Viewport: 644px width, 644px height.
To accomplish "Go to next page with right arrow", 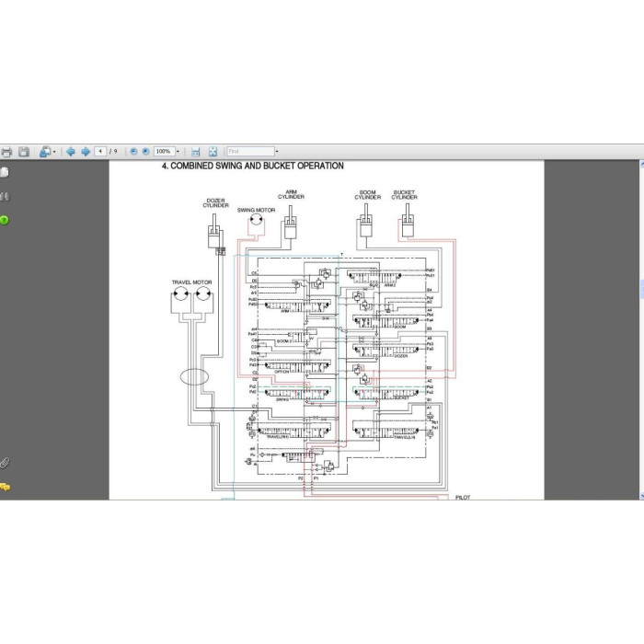I will click(86, 152).
